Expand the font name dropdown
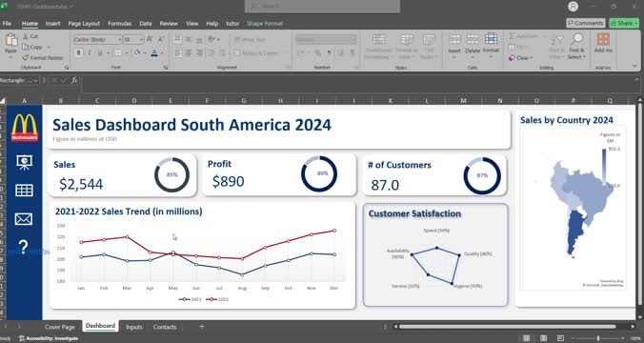Image resolution: width=644 pixels, height=343 pixels. point(119,39)
